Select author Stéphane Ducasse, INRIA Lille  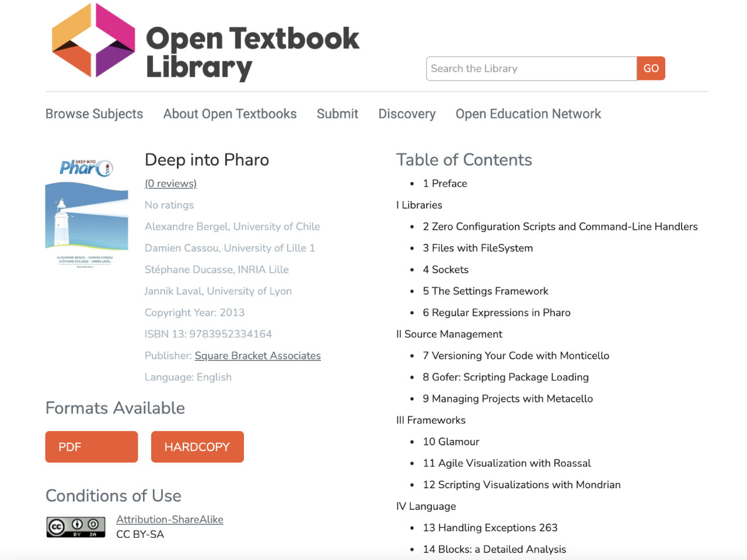(217, 269)
